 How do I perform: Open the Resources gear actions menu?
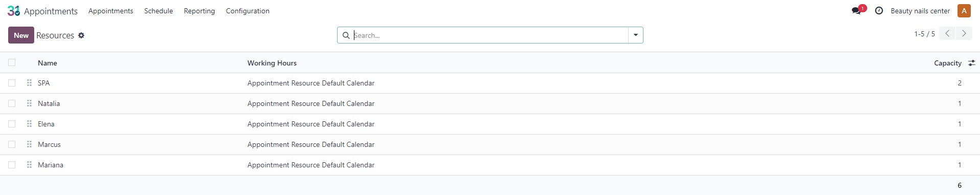(81, 35)
